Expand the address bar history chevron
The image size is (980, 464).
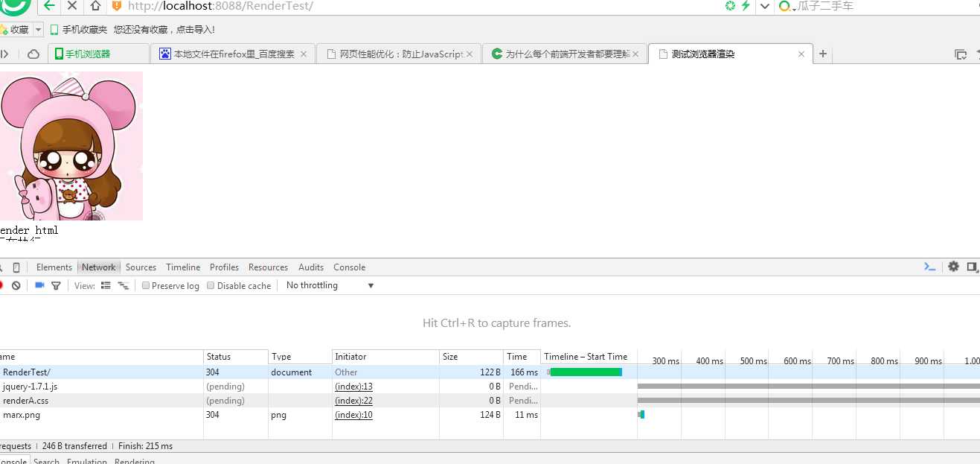click(764, 6)
